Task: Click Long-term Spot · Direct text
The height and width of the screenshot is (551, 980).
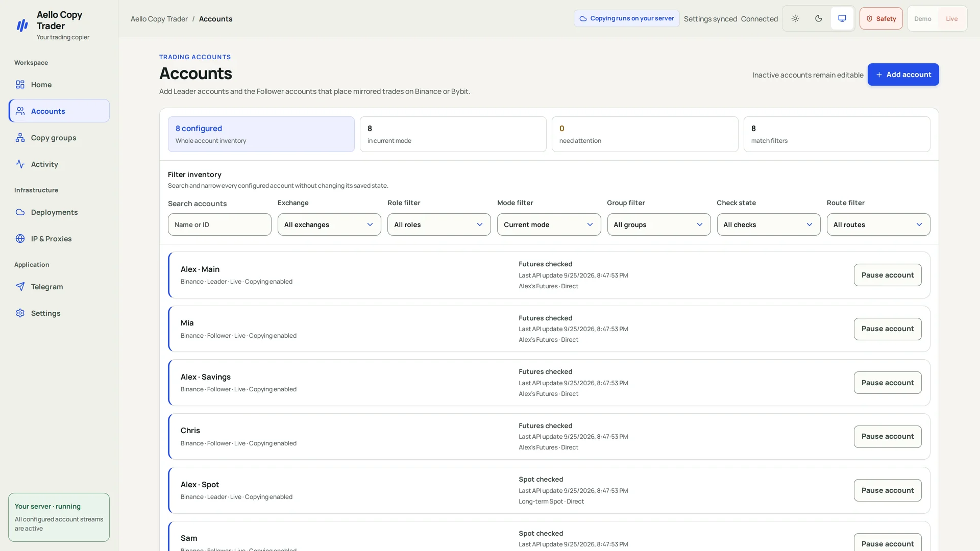Action: click(x=551, y=502)
